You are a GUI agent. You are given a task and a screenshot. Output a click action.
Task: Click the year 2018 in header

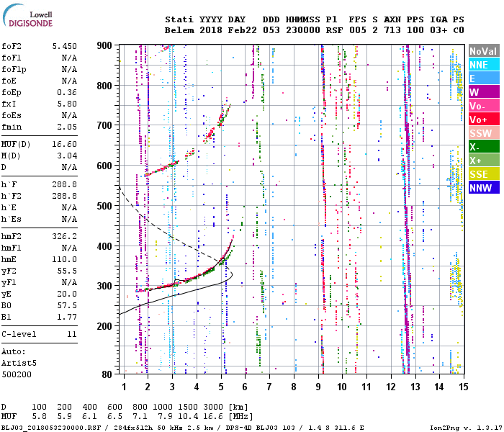point(211,30)
